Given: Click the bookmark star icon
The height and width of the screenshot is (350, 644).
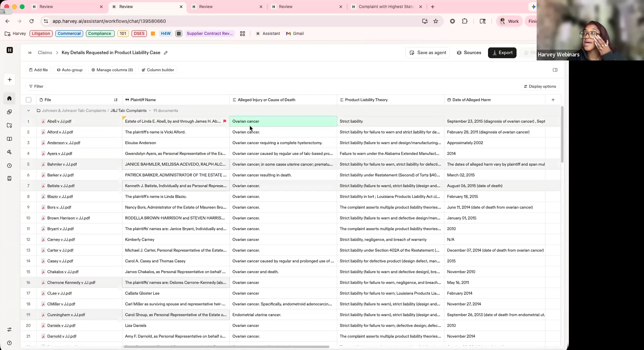Looking at the screenshot, I should pos(436,21).
